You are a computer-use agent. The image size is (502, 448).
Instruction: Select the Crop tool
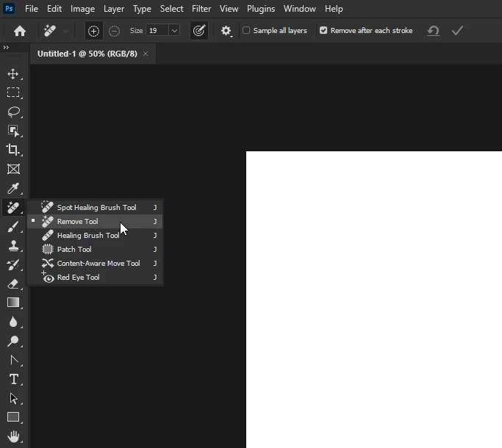pos(13,150)
